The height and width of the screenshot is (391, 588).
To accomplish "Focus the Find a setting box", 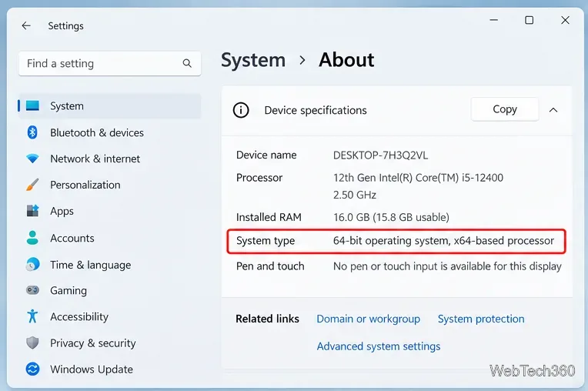I will pos(109,63).
